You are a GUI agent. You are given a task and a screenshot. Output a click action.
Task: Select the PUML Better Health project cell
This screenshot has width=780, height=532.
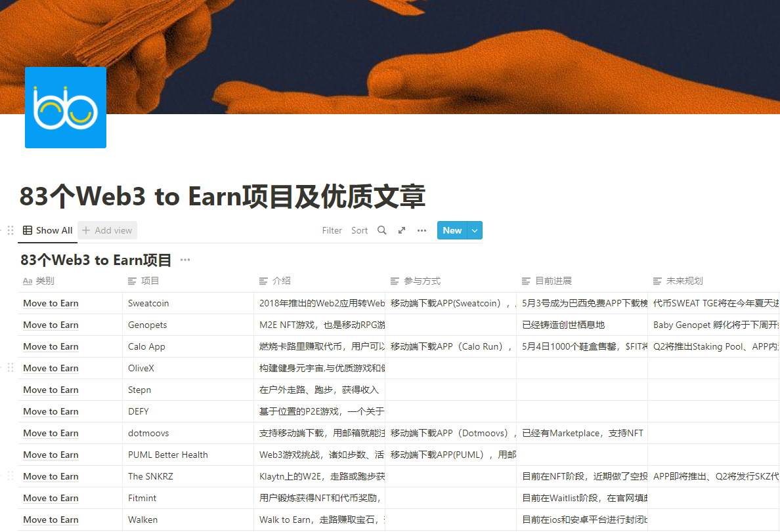pos(188,455)
